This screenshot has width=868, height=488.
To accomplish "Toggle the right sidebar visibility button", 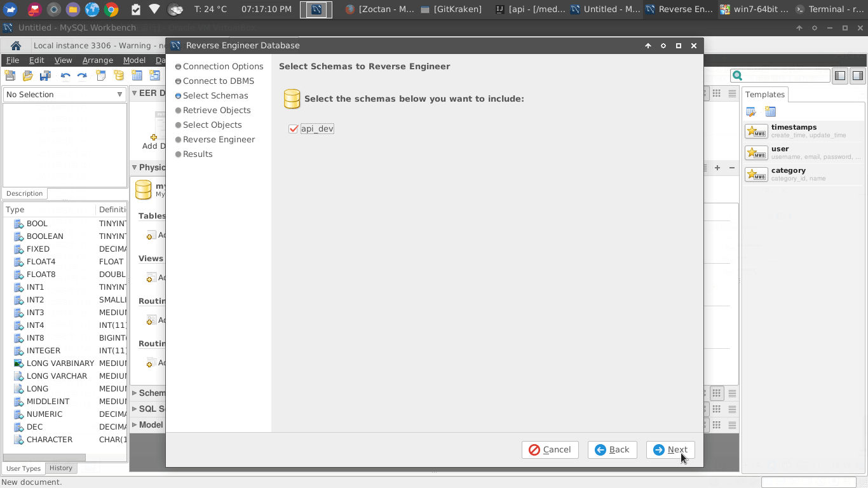I will [857, 76].
